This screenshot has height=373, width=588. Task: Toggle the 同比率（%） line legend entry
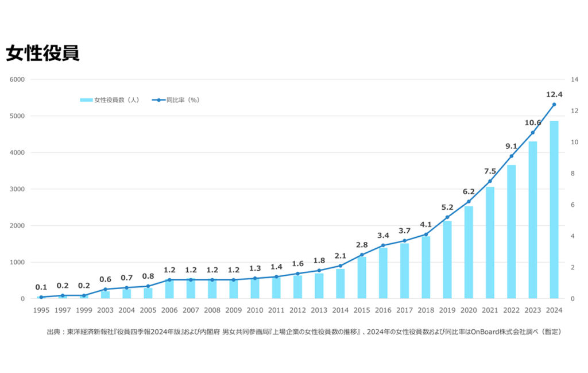pyautogui.click(x=175, y=100)
